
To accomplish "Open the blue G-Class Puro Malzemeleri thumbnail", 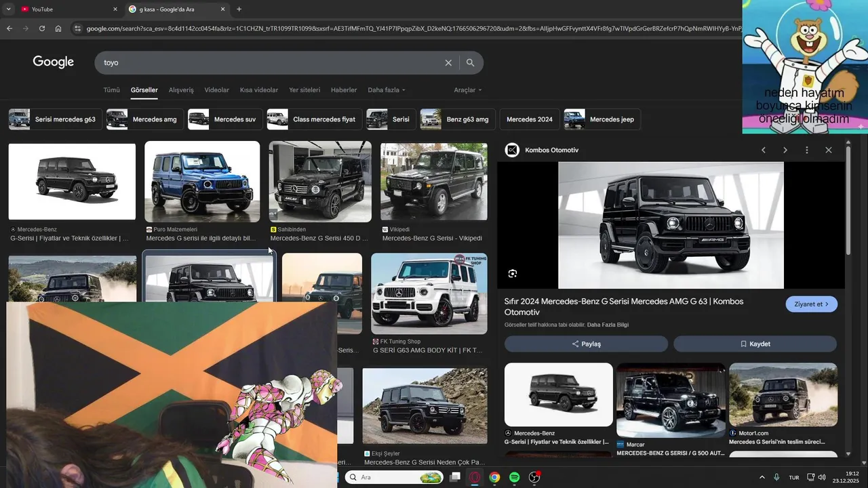I will click(202, 182).
